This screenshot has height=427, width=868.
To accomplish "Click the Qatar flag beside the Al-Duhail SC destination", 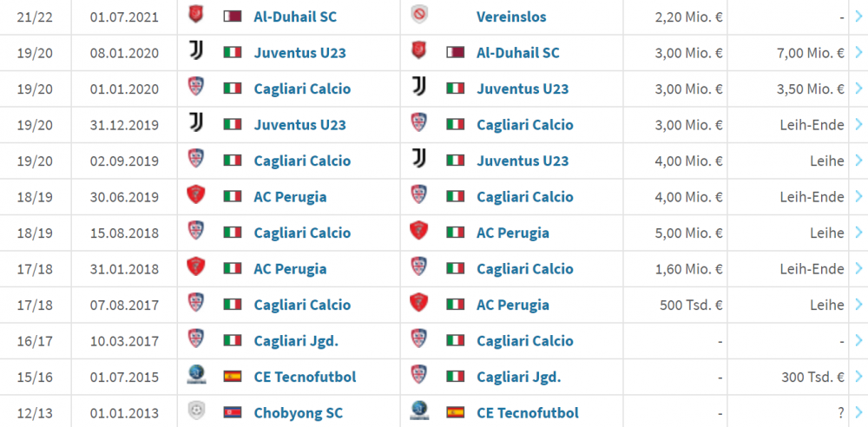I will (x=455, y=53).
